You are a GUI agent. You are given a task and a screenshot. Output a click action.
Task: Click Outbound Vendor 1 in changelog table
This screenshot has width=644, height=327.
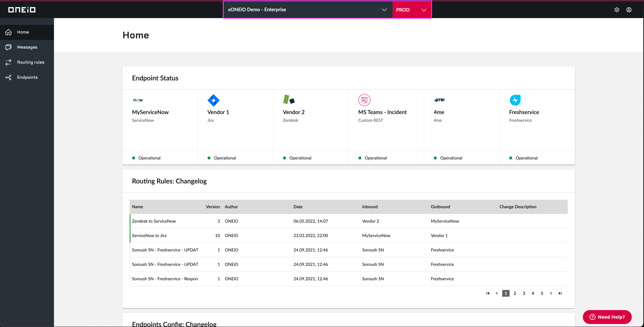tap(439, 236)
